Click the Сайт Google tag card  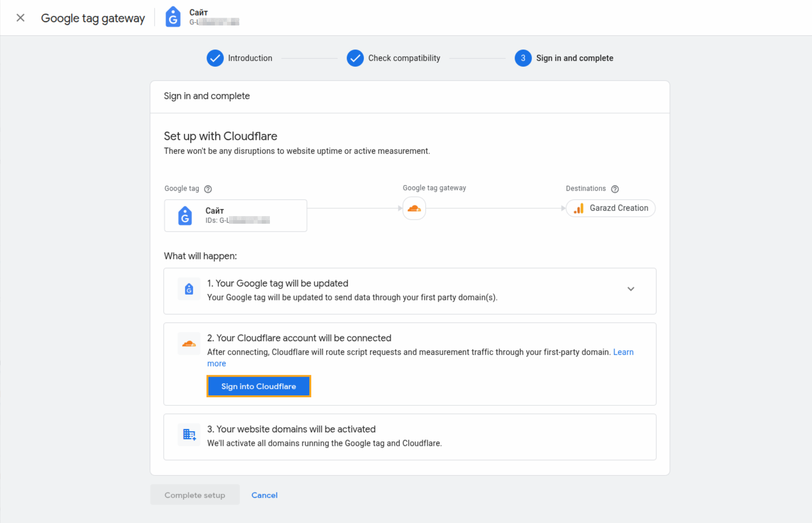pos(236,215)
